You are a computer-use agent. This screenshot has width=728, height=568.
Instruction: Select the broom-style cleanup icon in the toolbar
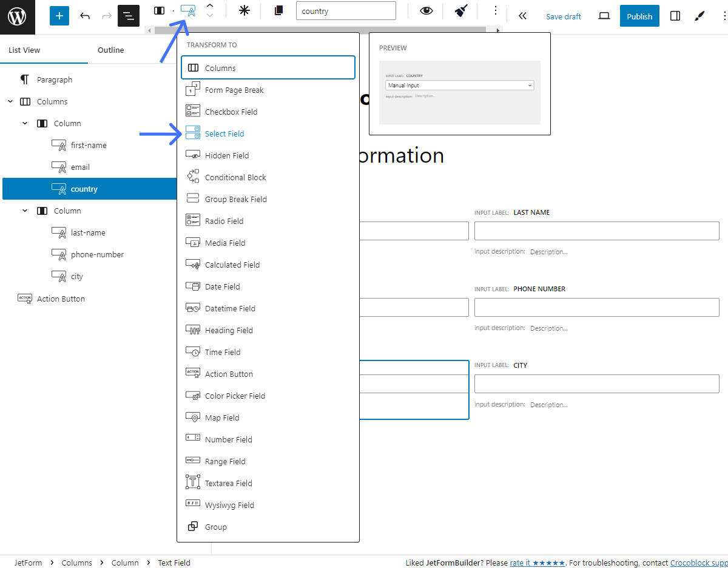click(460, 11)
